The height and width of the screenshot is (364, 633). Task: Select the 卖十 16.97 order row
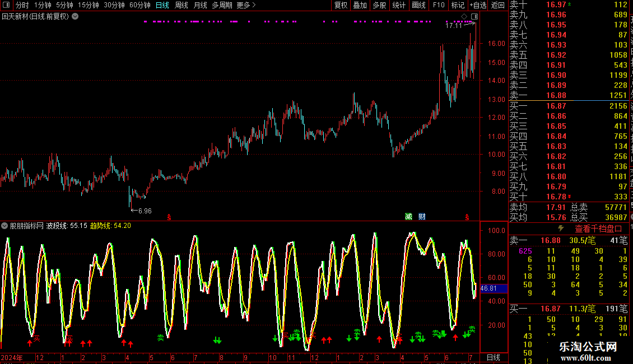(x=569, y=5)
